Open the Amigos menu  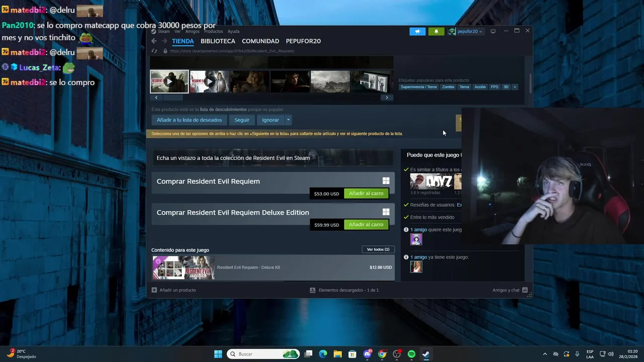(192, 31)
